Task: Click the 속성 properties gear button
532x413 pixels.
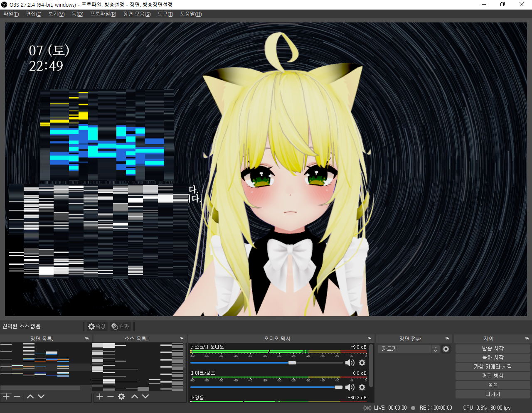Action: 97,327
